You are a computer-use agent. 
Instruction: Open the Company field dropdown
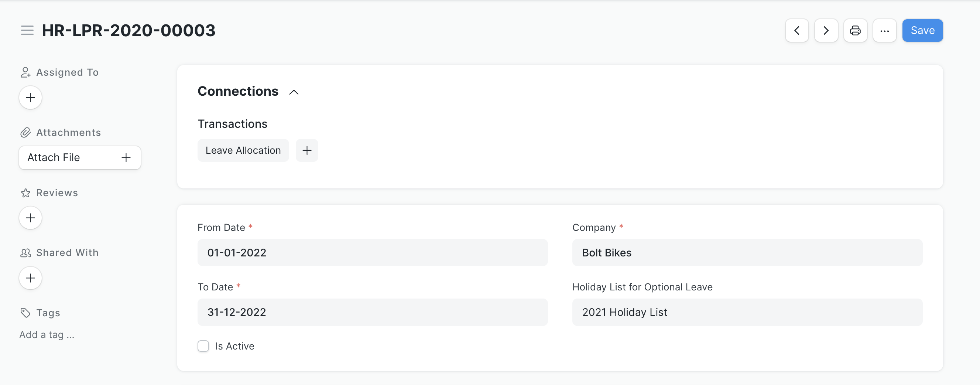click(x=747, y=253)
